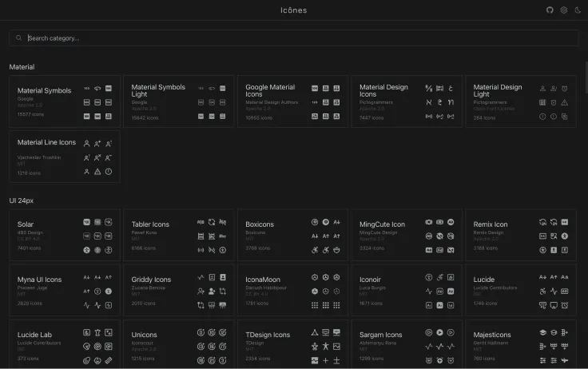Open the Boxicons collection card

coord(292,235)
